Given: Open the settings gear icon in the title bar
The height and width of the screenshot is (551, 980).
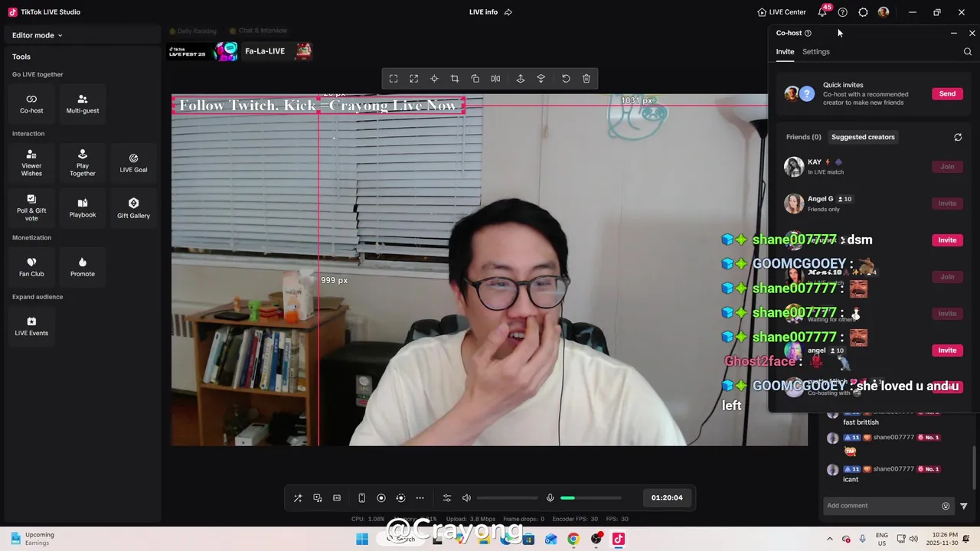Looking at the screenshot, I should coord(863,12).
